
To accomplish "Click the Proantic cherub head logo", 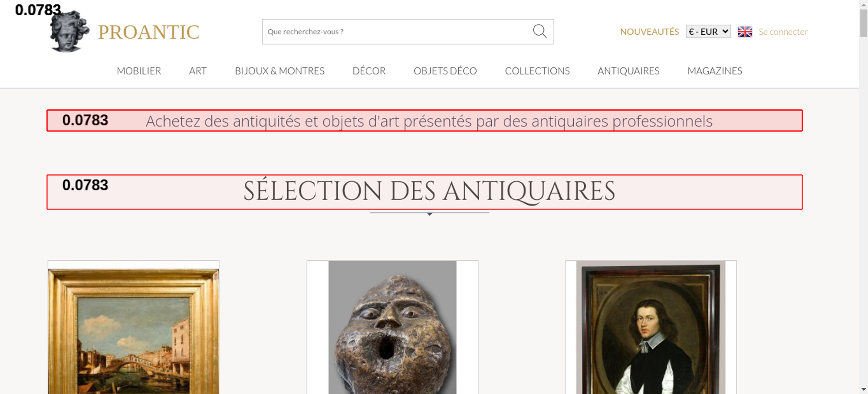I will click(69, 32).
